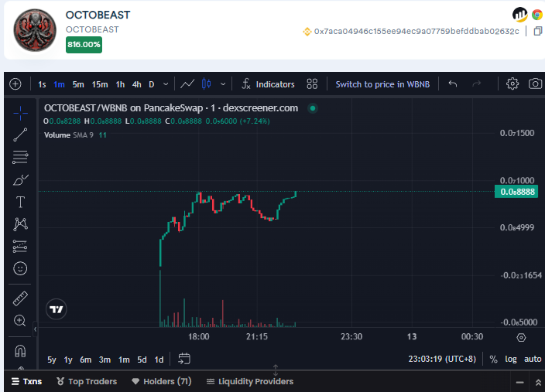Screen dimensions: 545x392
Task: Select the ruler measure tool
Action: coord(20,298)
